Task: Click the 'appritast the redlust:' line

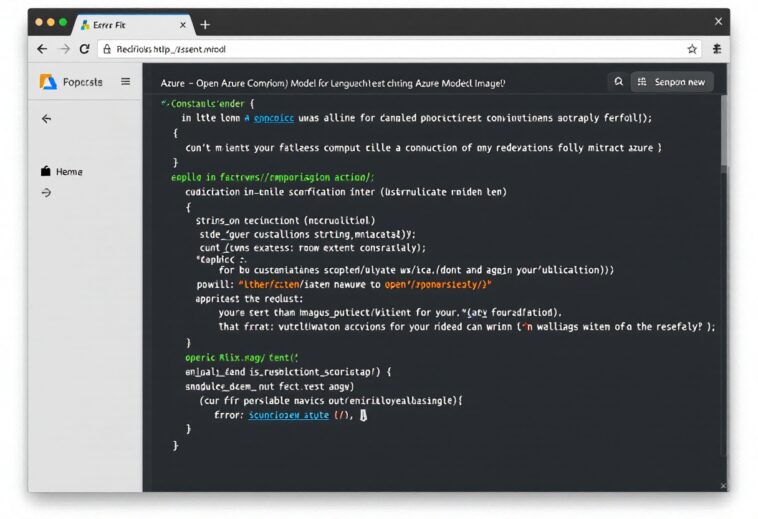Action: point(249,299)
